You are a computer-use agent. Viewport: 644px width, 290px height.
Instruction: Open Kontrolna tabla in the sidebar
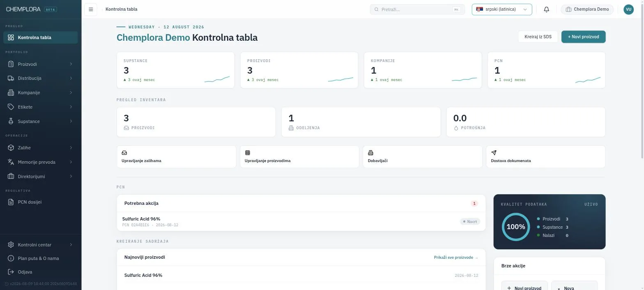[x=41, y=37]
